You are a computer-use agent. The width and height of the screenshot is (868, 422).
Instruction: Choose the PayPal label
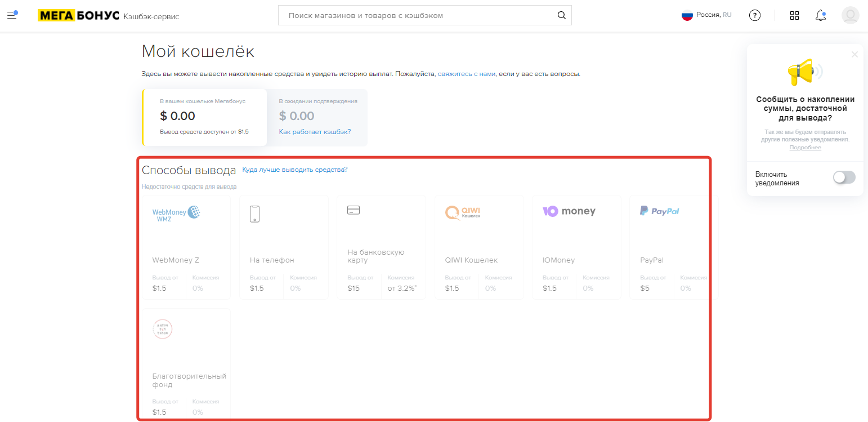(x=652, y=260)
